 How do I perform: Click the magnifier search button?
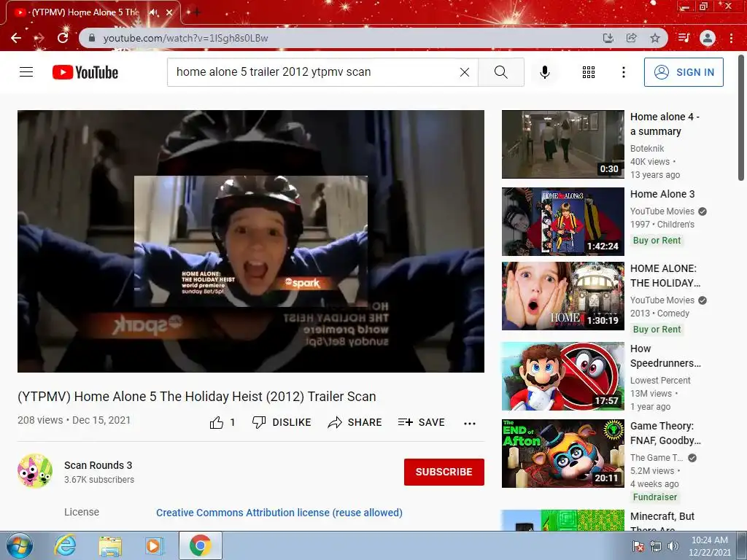[x=501, y=72]
